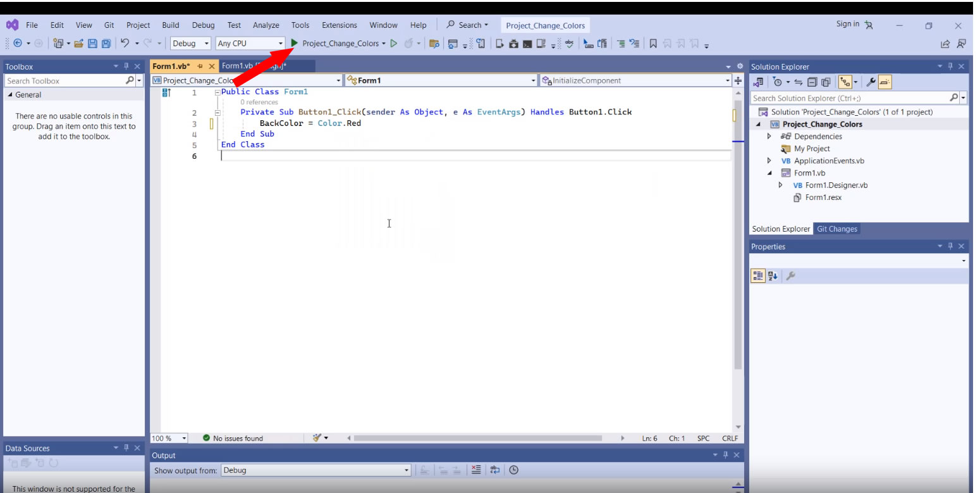Select Form1.resx in Solution Explorer
The image size is (980, 493).
[823, 197]
